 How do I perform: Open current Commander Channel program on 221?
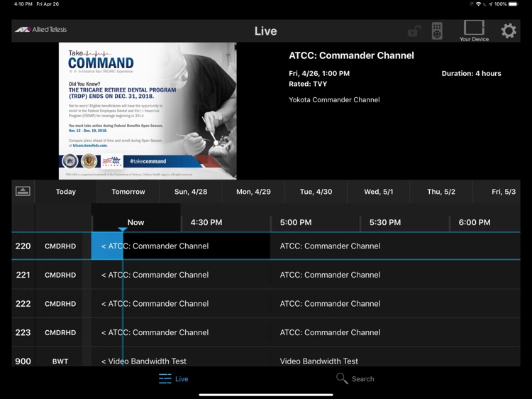pos(180,275)
